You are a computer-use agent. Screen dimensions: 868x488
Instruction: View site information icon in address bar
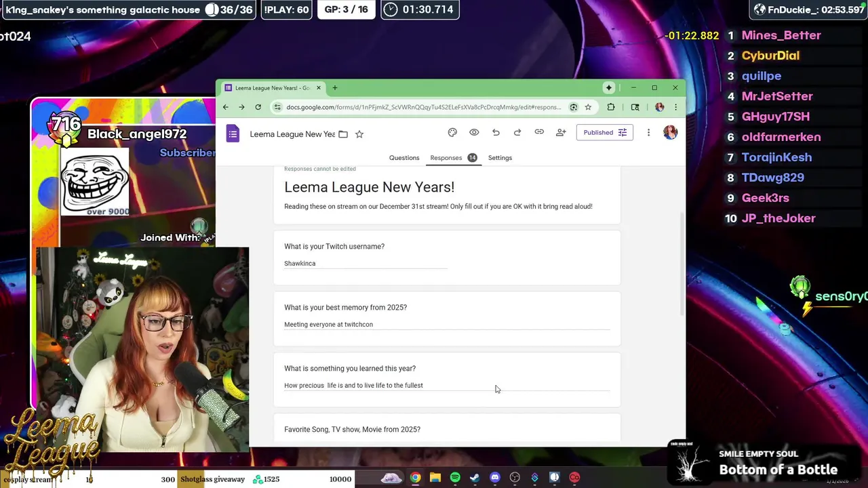click(x=277, y=107)
